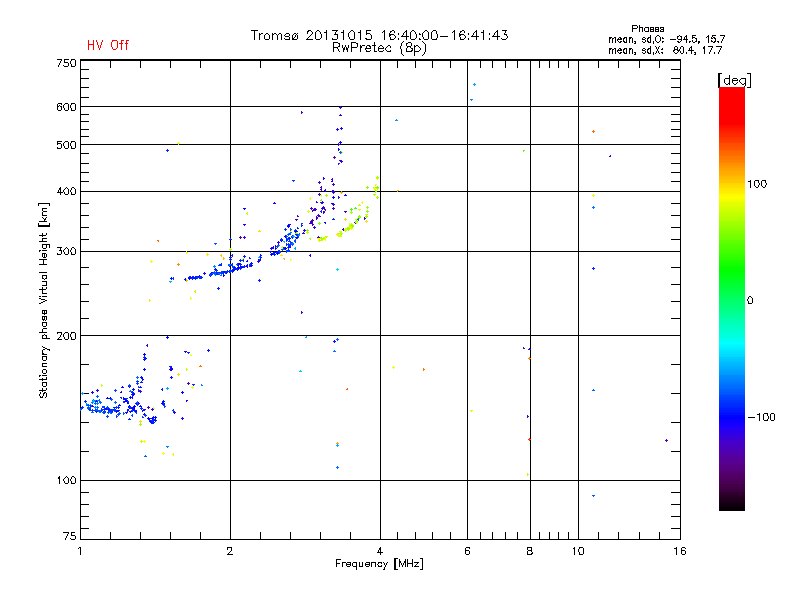Click the y-axis label '750'
This screenshot has height=600, width=800.
tap(66, 63)
